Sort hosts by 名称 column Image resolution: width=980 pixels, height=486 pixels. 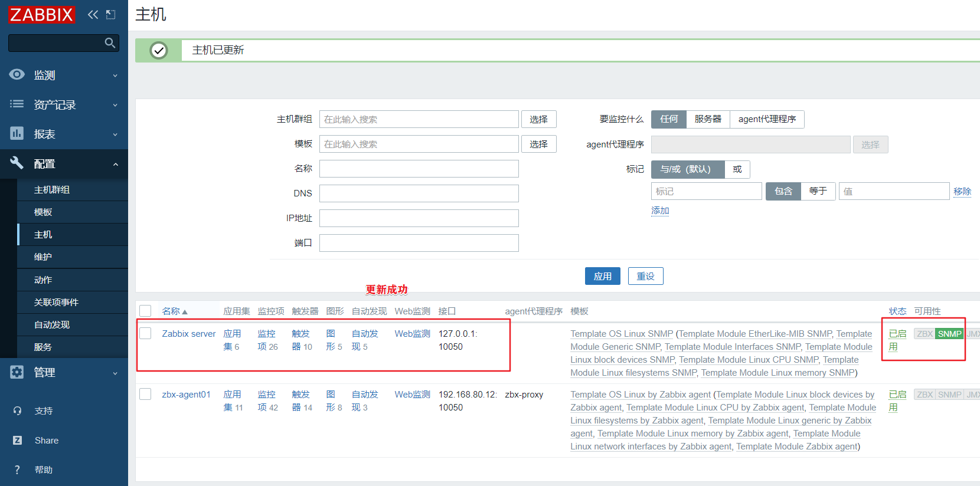click(175, 311)
